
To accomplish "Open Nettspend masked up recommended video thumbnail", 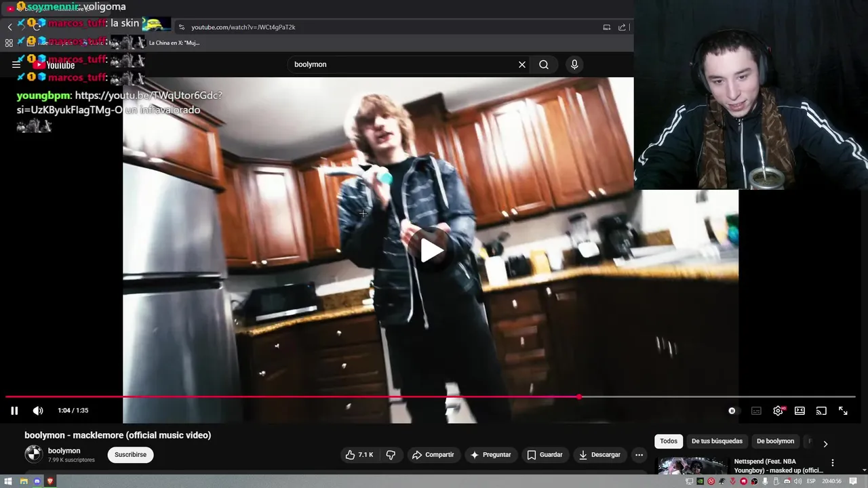I will (x=692, y=466).
